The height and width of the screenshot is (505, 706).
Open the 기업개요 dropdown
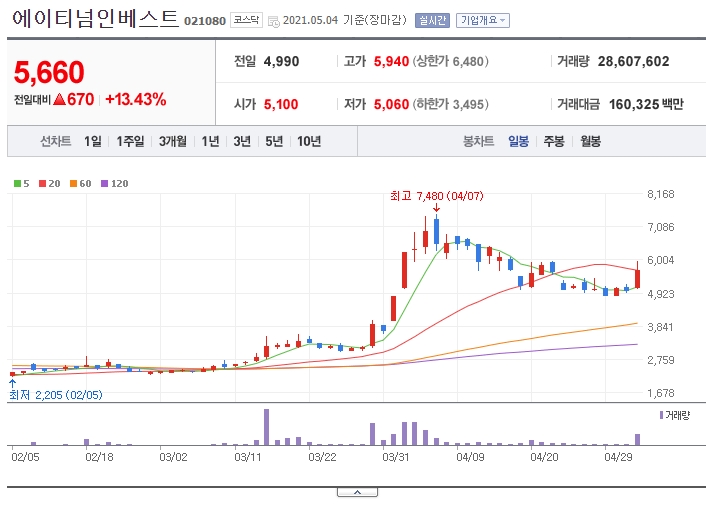[x=483, y=20]
